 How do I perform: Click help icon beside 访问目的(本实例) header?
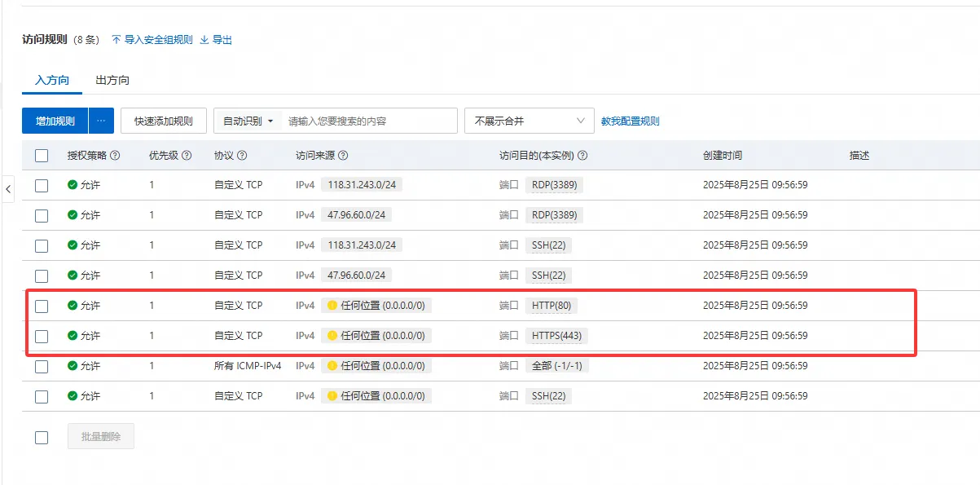[x=582, y=156]
